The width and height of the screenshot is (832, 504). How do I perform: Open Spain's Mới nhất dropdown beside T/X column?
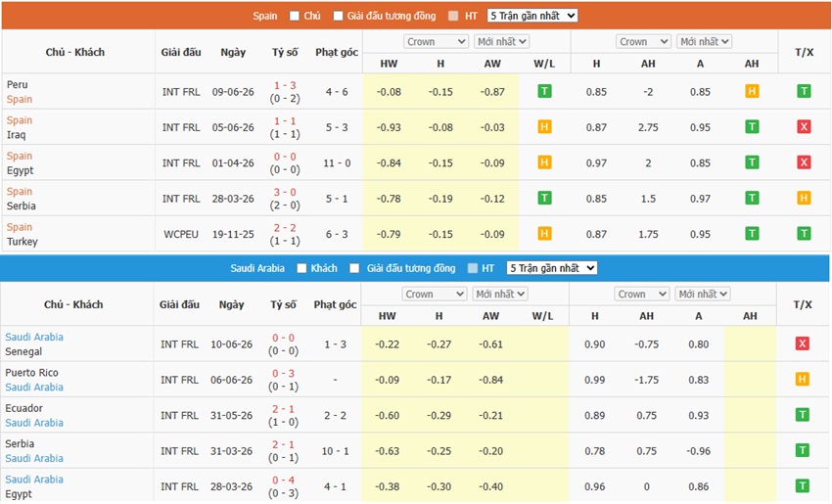[704, 41]
